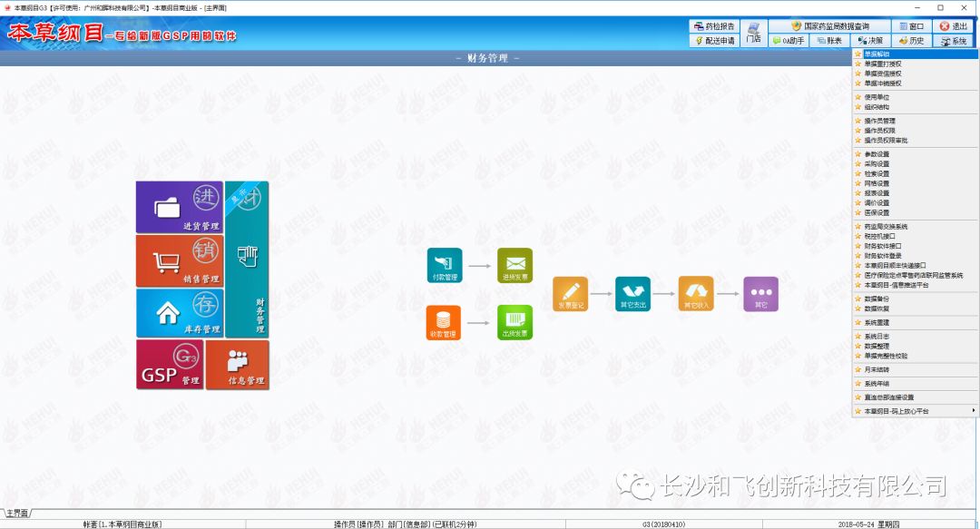Select 单据重打授权 menu item
The image size is (980, 529).
point(915,64)
